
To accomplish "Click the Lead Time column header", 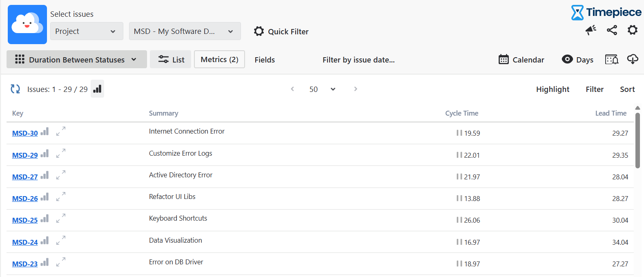I will tap(611, 113).
